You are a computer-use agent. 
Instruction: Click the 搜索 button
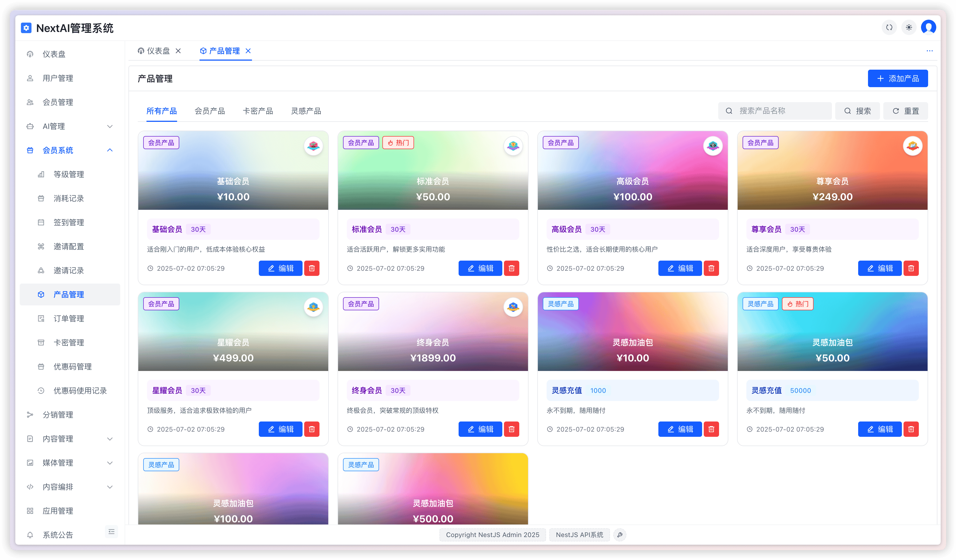point(857,111)
